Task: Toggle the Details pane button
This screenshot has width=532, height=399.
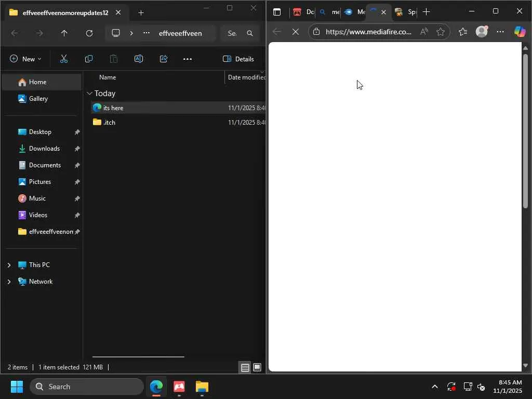Action: (238, 59)
